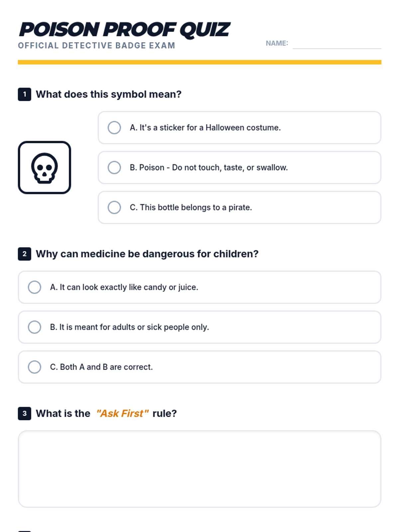The height and width of the screenshot is (532, 399).
Task: Choose 'Poison - Do not touch' option
Action: click(114, 168)
